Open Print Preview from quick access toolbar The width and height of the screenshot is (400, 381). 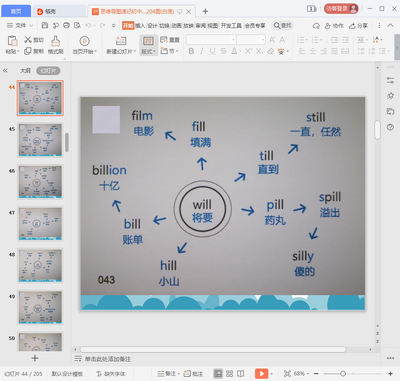coord(77,25)
